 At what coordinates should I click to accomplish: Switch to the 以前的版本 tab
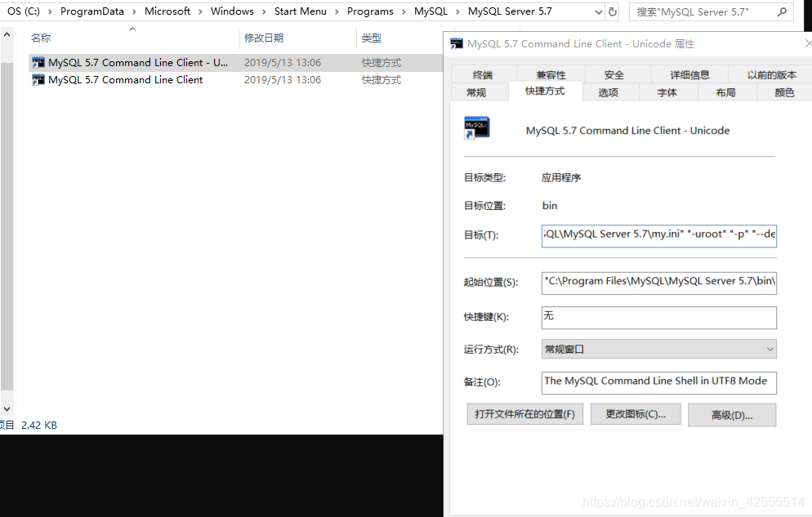coord(772,74)
